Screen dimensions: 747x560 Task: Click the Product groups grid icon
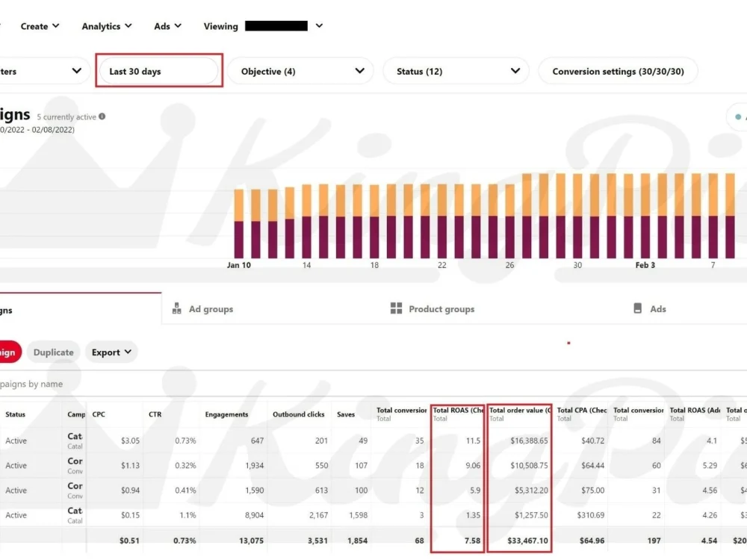396,308
